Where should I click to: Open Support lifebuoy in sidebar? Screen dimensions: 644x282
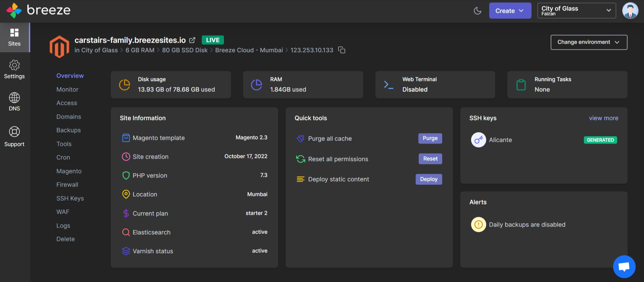14,137
